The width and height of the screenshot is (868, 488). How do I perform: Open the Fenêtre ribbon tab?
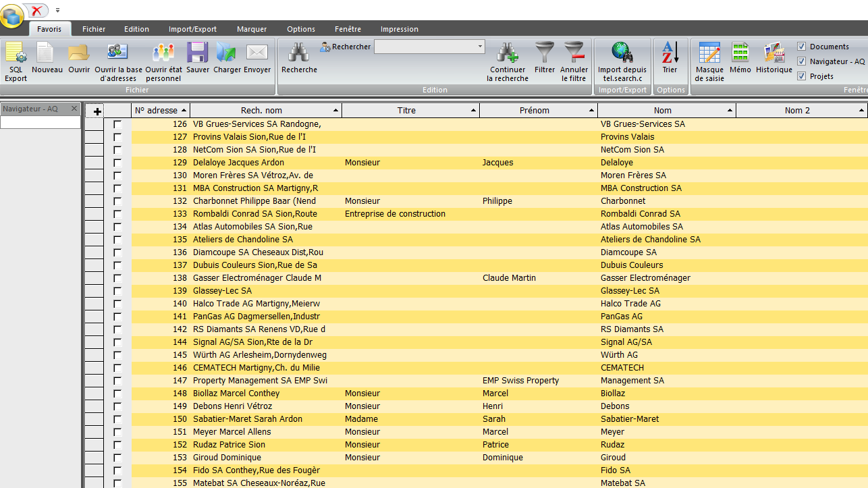348,29
